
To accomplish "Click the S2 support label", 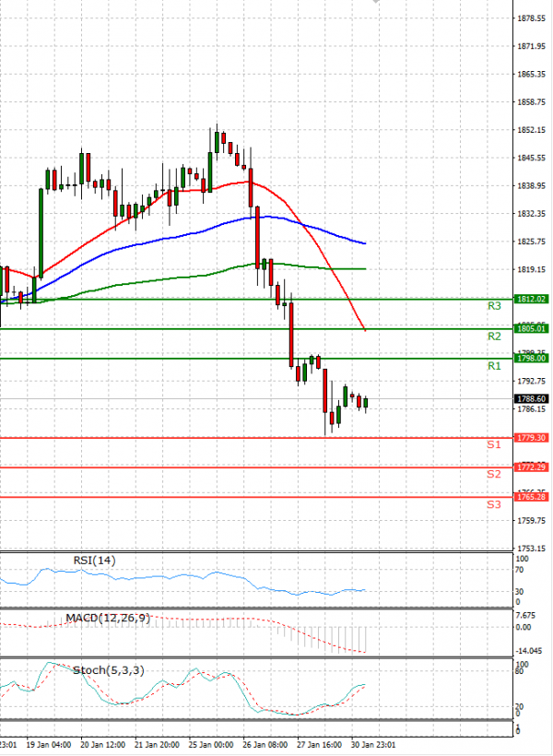I will point(494,474).
